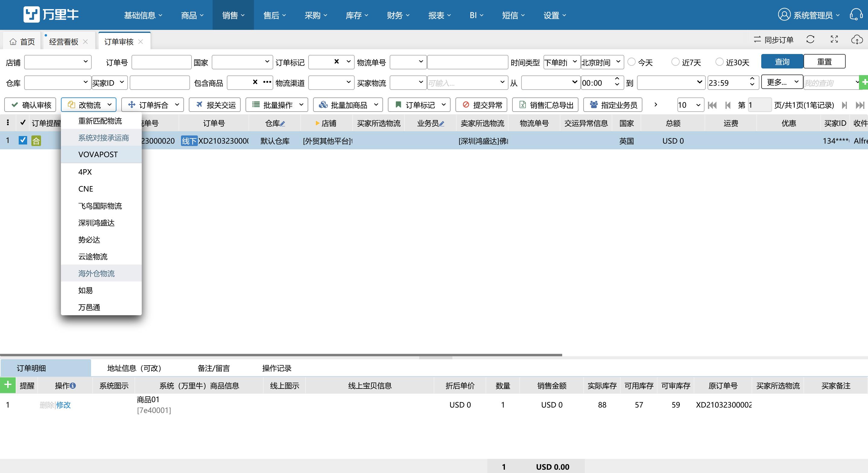The height and width of the screenshot is (473, 868).
Task: Click the refresh icon next to 同步订单
Action: coord(810,40)
